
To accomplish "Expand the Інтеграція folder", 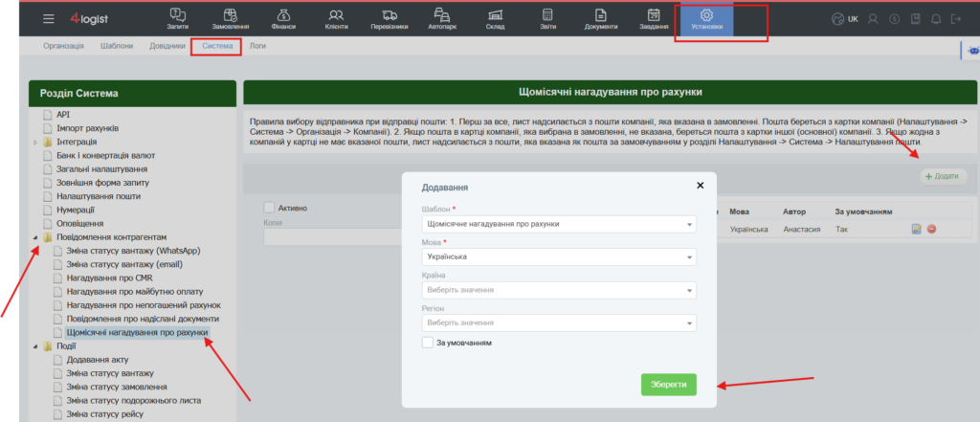I will pyautogui.click(x=35, y=142).
